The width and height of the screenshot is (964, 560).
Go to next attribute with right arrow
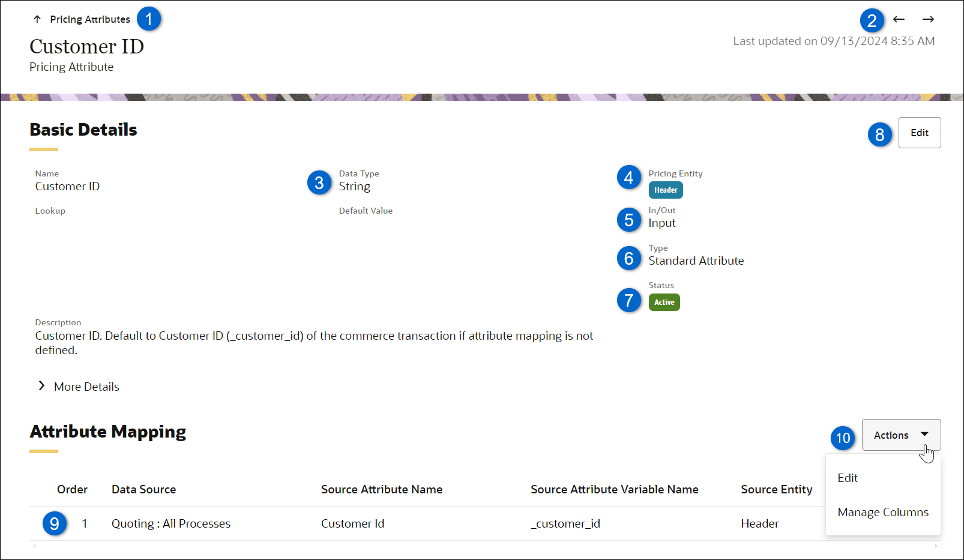tap(928, 19)
